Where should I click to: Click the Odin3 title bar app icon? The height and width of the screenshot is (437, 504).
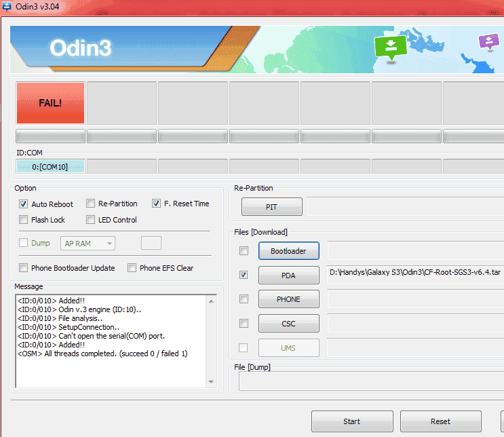pos(7,6)
